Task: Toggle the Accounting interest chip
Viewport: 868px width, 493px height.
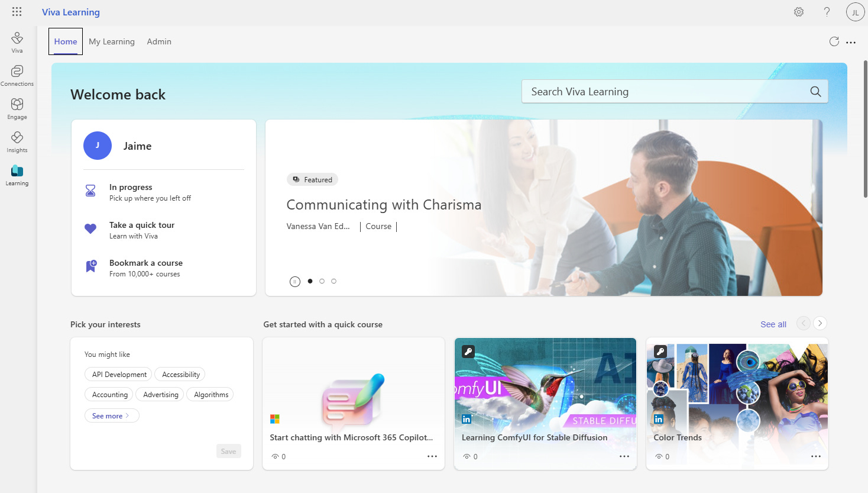Action: pyautogui.click(x=109, y=395)
